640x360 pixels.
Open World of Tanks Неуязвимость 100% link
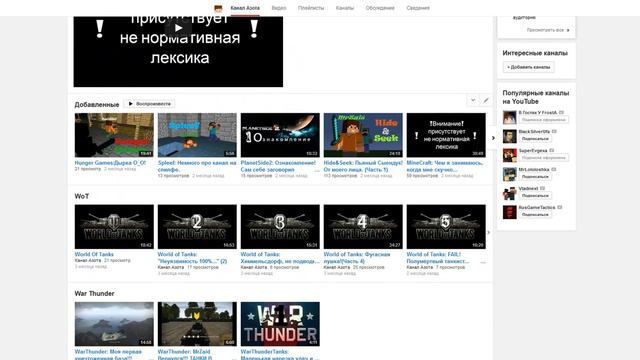click(x=192, y=257)
